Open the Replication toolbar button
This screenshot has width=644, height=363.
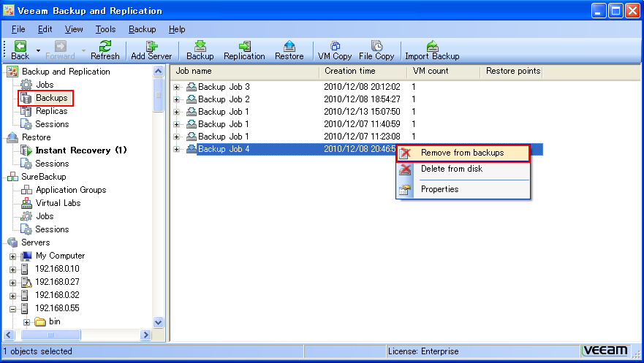pyautogui.click(x=244, y=50)
